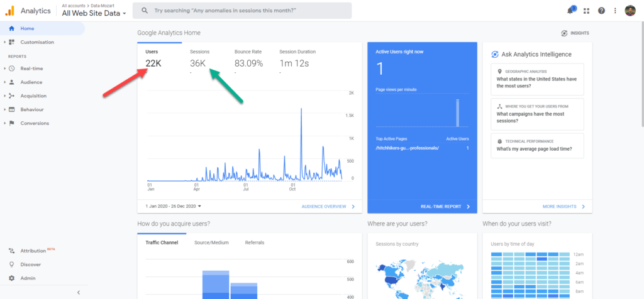
Task: Click the Active Users right now heading
Action: pyautogui.click(x=399, y=52)
